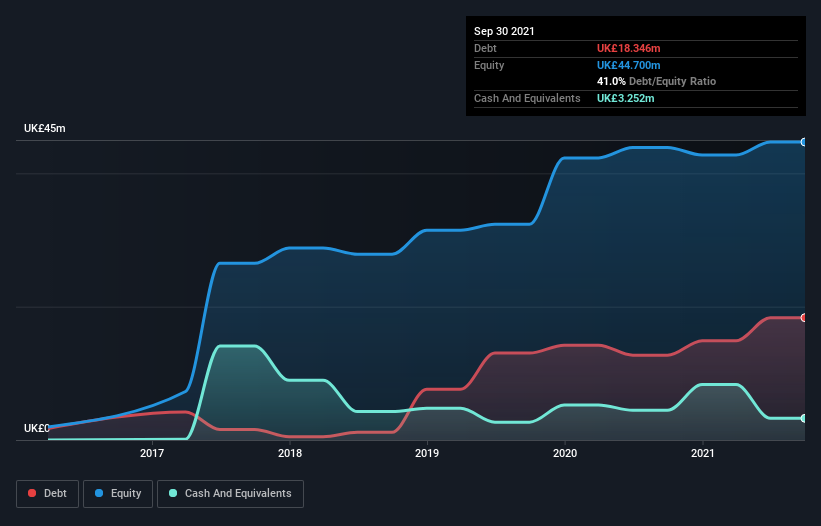Click the 2021 x-axis label

point(703,453)
